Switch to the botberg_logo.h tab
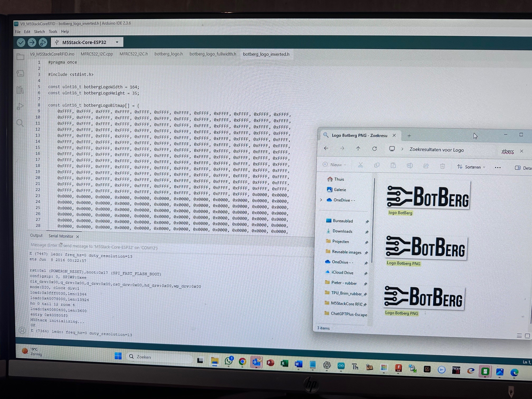 (169, 54)
